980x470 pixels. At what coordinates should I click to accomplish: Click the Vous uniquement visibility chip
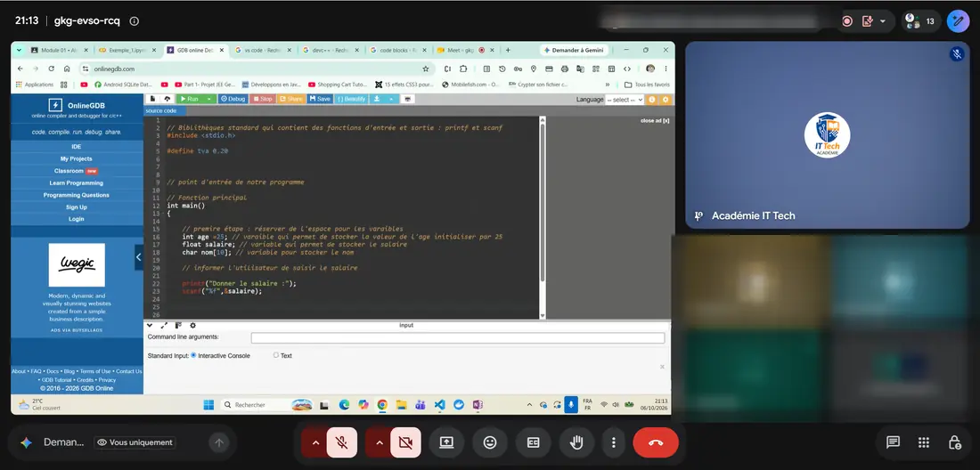135,442
